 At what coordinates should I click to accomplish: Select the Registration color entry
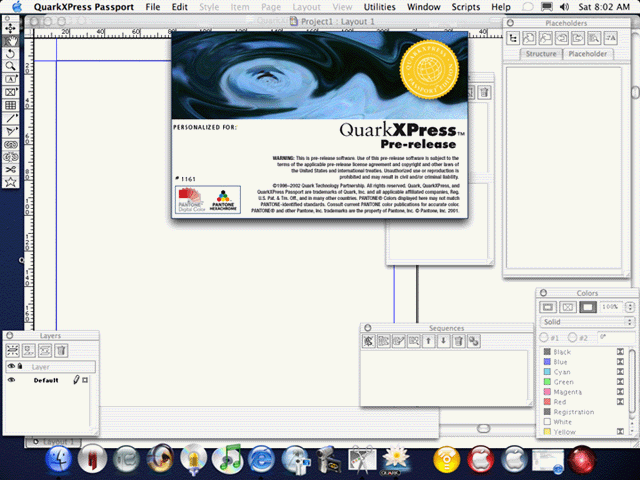tap(573, 412)
